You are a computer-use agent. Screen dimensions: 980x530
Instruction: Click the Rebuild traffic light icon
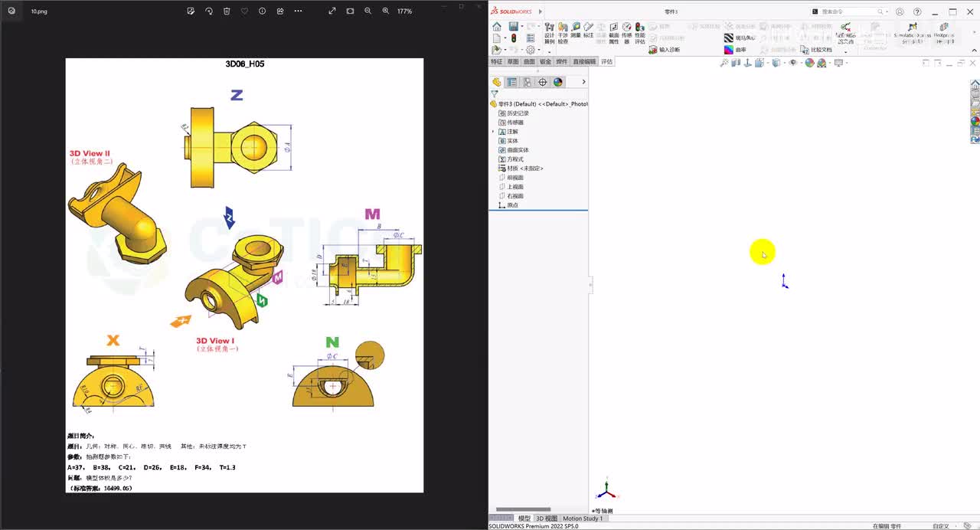pos(514,38)
